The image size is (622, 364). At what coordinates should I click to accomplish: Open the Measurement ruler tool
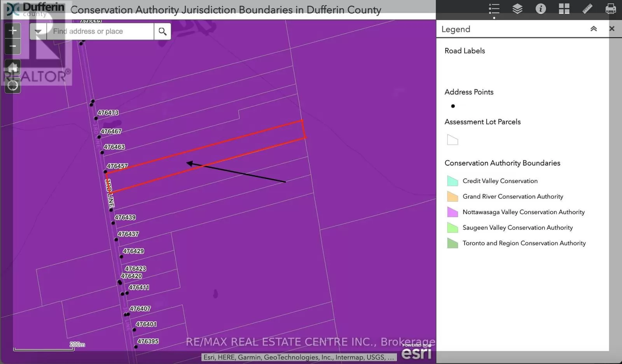[587, 9]
